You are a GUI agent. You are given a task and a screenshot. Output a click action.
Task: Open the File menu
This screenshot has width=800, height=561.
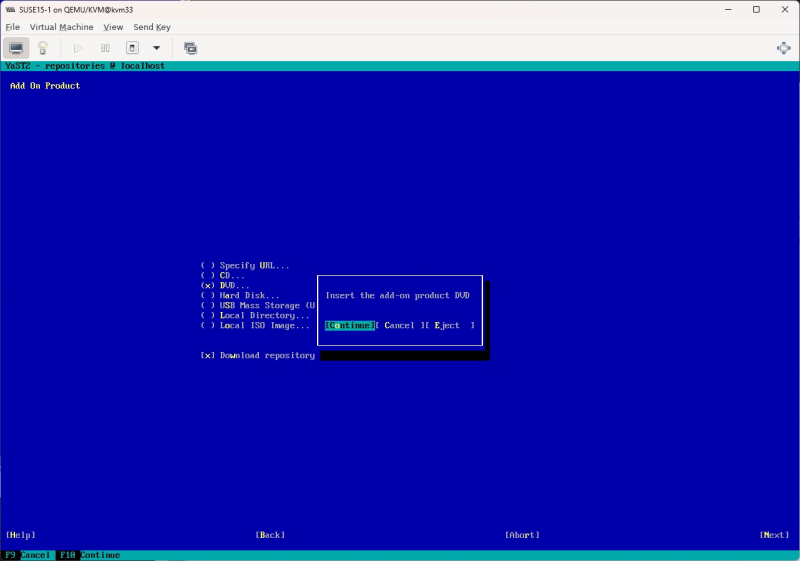13,27
